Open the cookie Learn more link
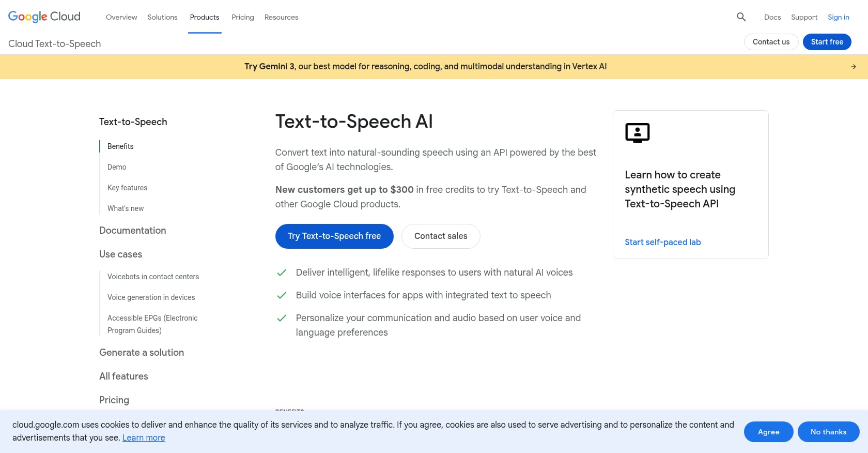Viewport: 868px width, 453px height. 144,438
